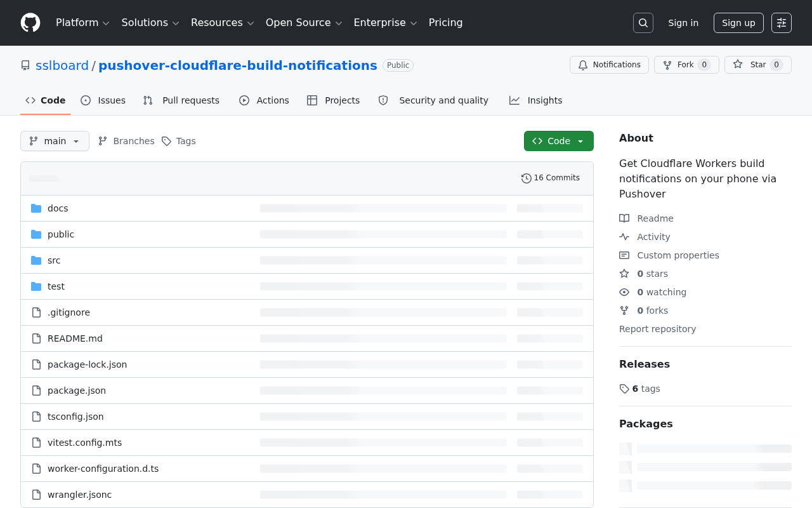Viewport: 812px width, 508px height.
Task: Open the docs folder link
Action: (x=58, y=208)
